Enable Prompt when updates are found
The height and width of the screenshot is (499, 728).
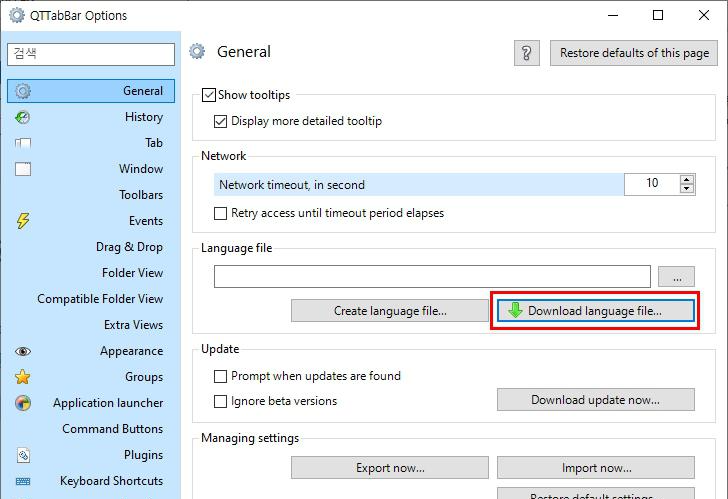click(x=220, y=376)
